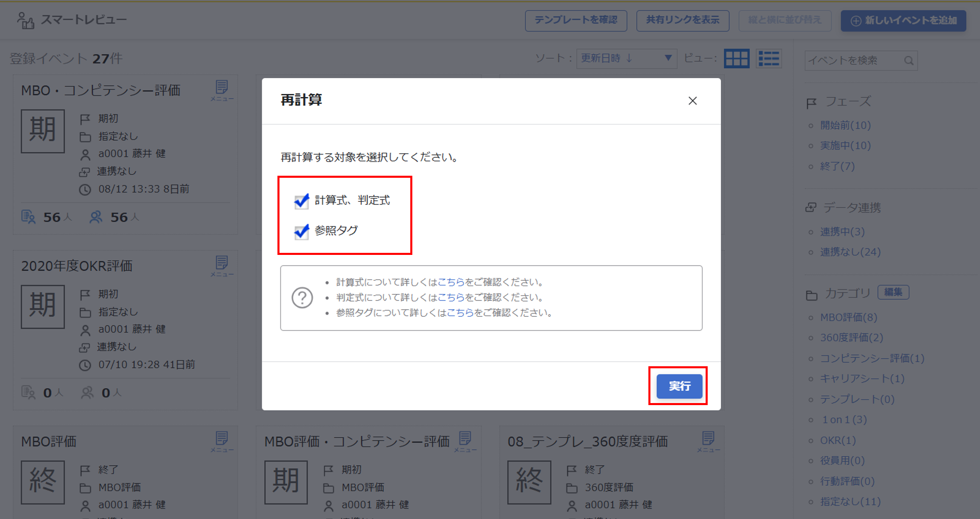Click the help question mark icon

click(302, 297)
